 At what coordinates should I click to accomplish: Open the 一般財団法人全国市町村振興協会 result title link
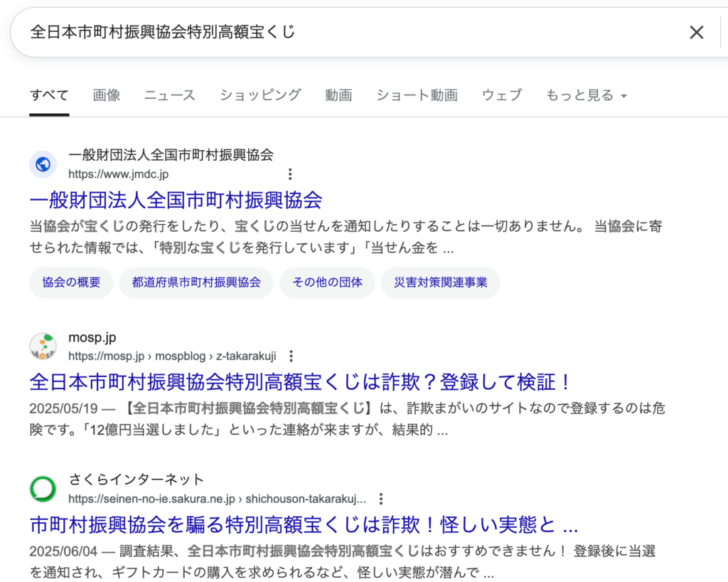pos(176,200)
